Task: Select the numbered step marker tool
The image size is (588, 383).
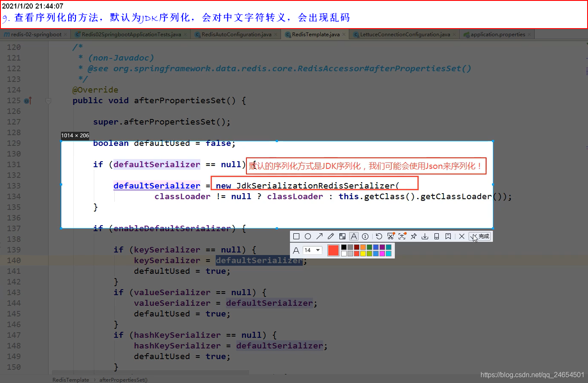Action: click(365, 236)
